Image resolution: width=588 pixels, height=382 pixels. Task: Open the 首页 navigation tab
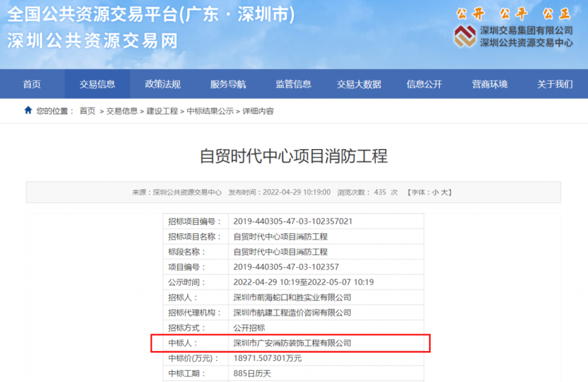point(32,84)
